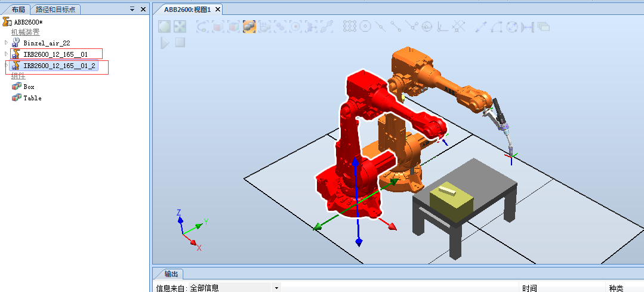Select the Path selection icon
The height and width of the screenshot is (292, 644).
coord(327,27)
